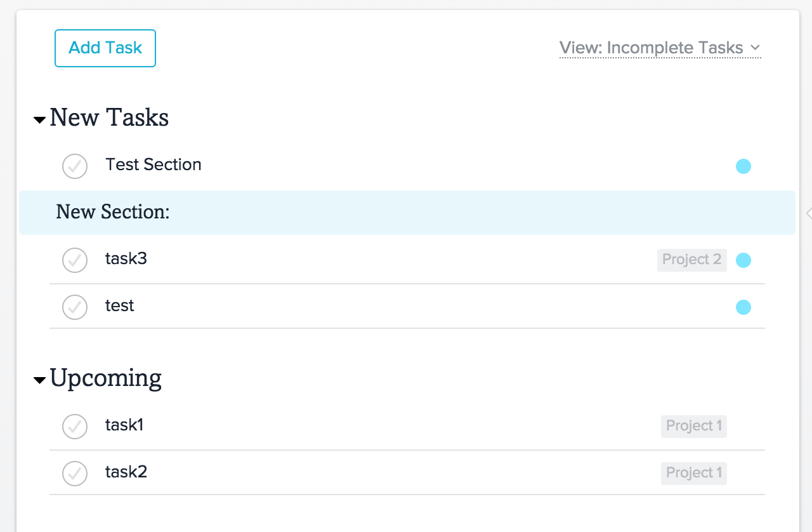Image resolution: width=812 pixels, height=532 pixels.
Task: Click the blue dot on task3 row
Action: click(743, 260)
